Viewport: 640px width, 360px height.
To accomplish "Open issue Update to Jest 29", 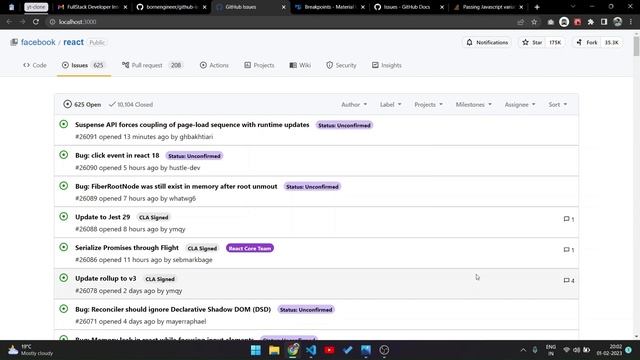I will coord(102,217).
